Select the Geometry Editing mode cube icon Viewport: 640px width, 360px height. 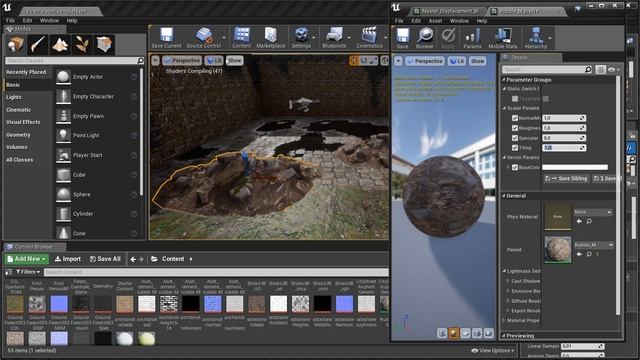click(x=104, y=44)
